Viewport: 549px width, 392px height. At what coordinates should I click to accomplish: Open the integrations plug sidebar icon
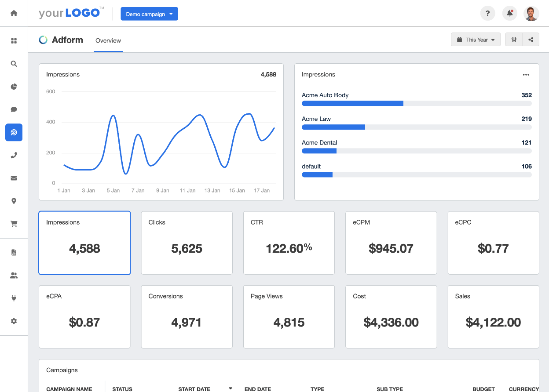[x=14, y=298]
